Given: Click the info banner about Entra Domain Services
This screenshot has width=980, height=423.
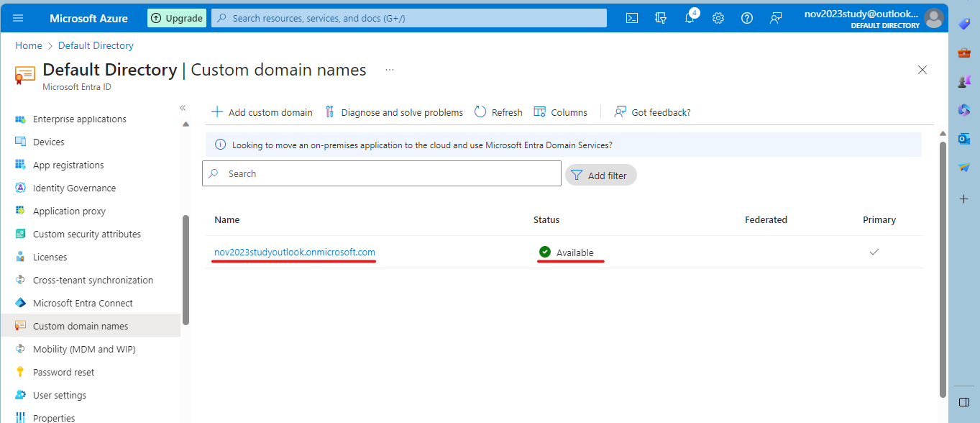Looking at the screenshot, I should (564, 145).
